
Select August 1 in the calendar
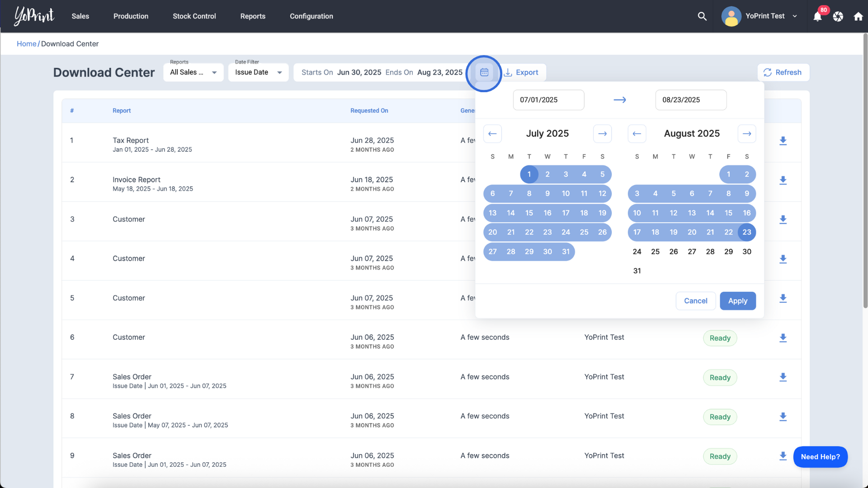click(728, 174)
